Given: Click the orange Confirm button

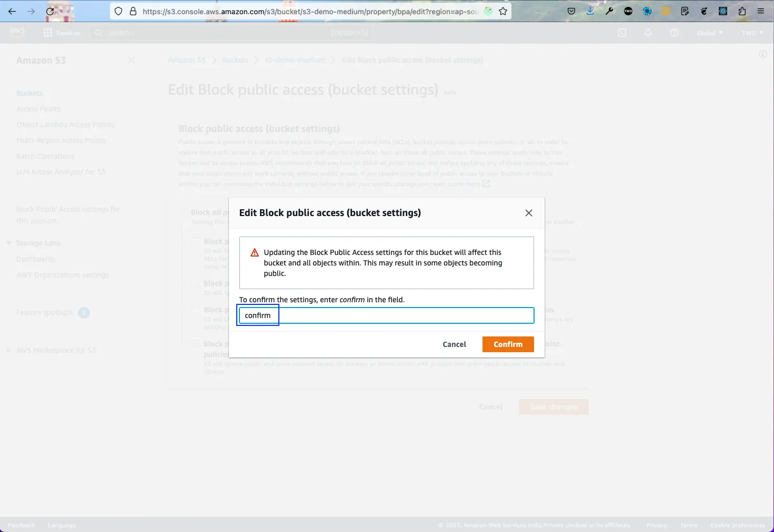Looking at the screenshot, I should click(x=508, y=344).
